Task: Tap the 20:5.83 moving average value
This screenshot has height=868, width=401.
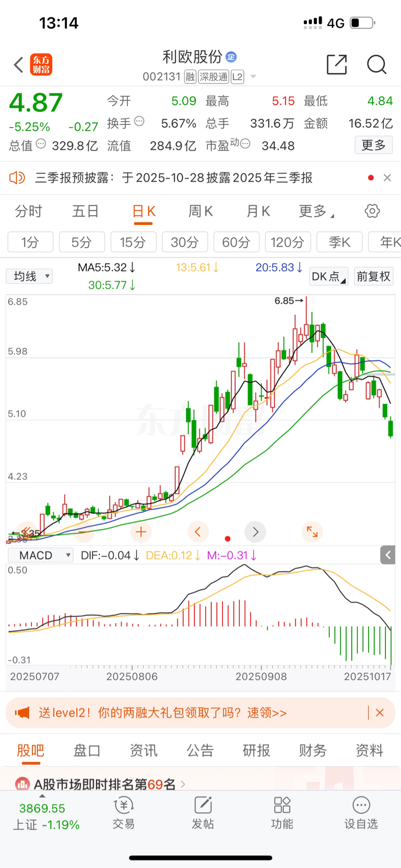Action: coord(279,267)
